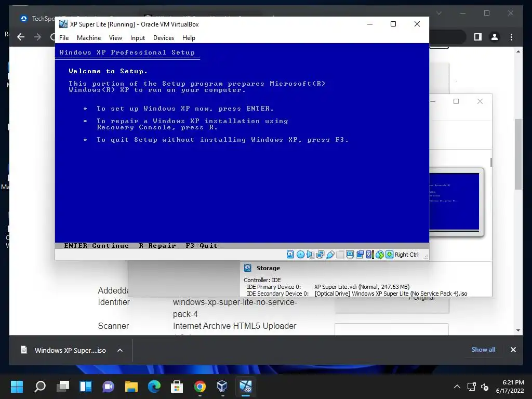
Task: Open Widgets from the taskbar
Action: click(86, 387)
